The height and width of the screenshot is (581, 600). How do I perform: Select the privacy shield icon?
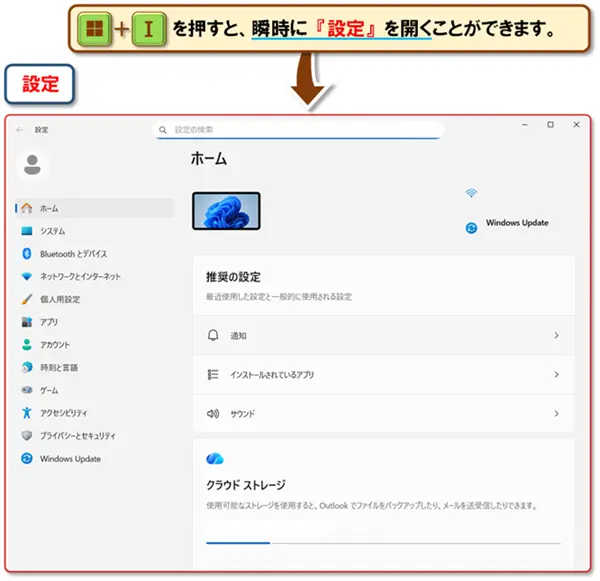[27, 436]
